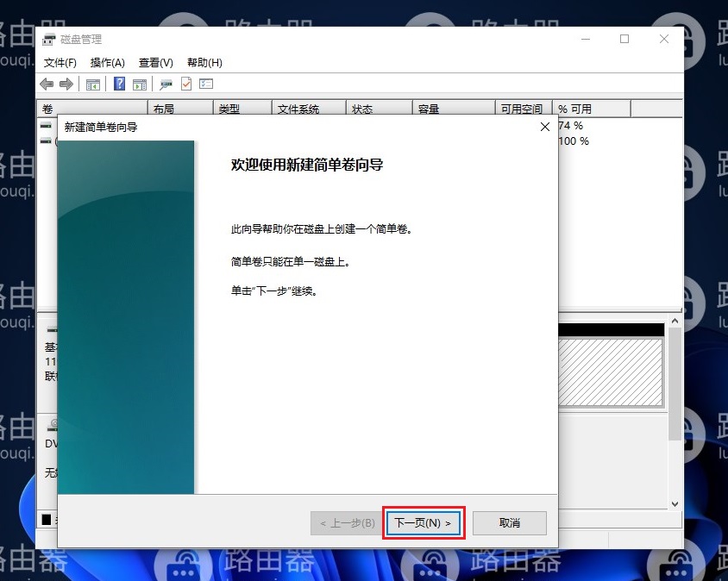This screenshot has width=728, height=581.
Task: Click the black legend color square
Action: click(x=47, y=519)
